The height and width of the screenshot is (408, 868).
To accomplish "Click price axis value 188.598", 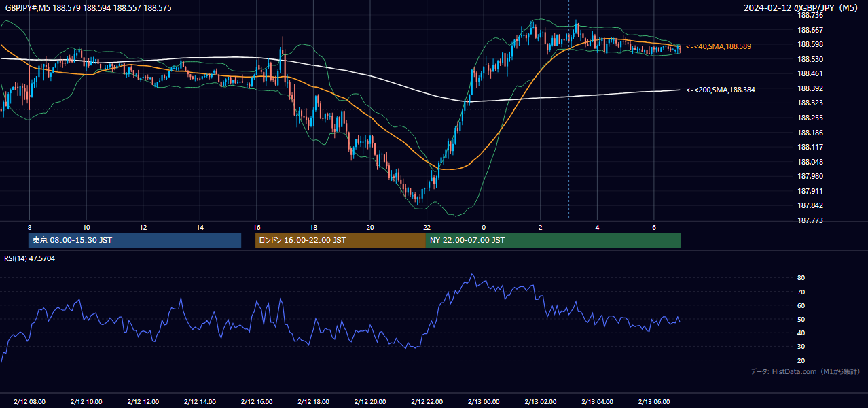I will tap(810, 45).
